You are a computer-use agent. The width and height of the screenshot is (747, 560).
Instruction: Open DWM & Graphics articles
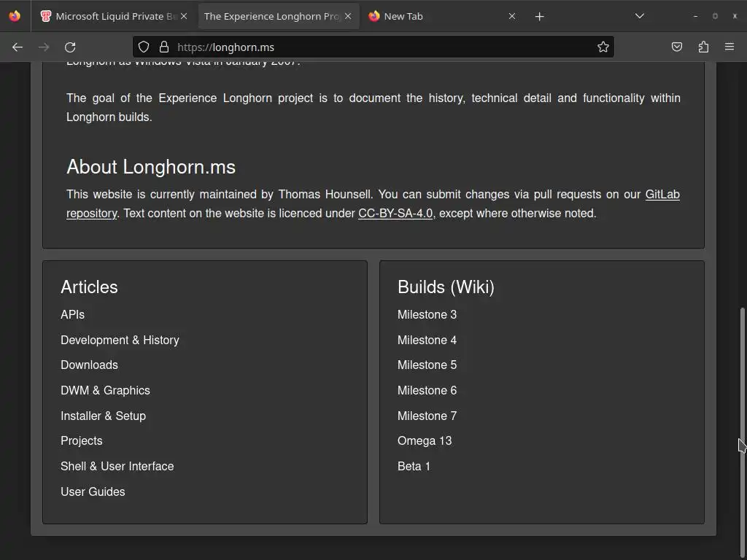coord(105,391)
